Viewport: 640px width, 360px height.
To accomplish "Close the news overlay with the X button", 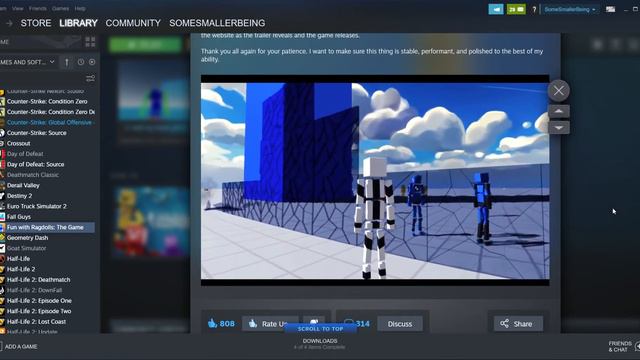I will 558,91.
